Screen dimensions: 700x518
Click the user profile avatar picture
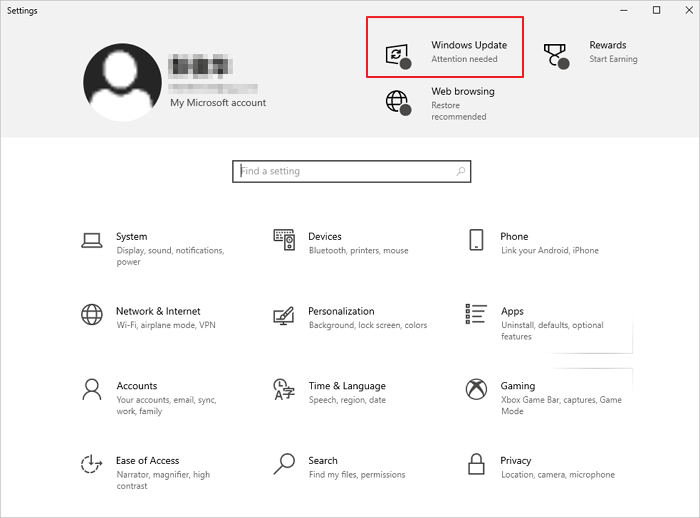click(122, 82)
